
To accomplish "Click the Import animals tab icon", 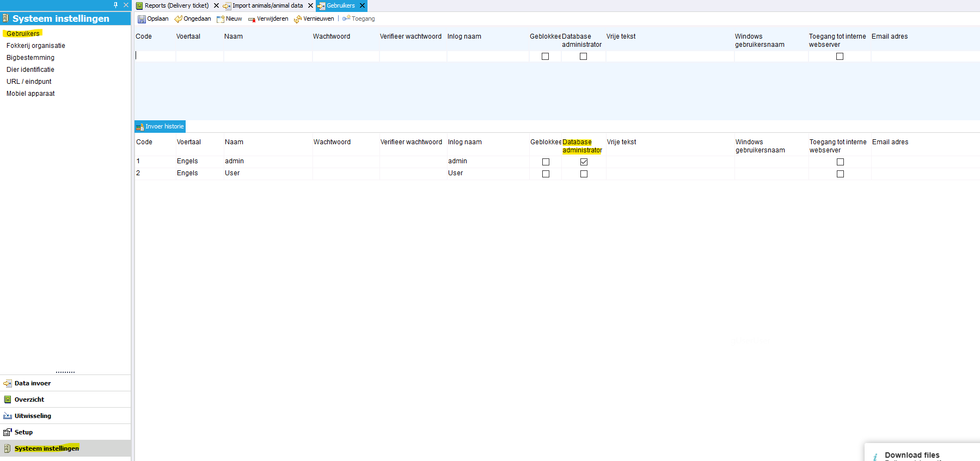I will click(227, 6).
